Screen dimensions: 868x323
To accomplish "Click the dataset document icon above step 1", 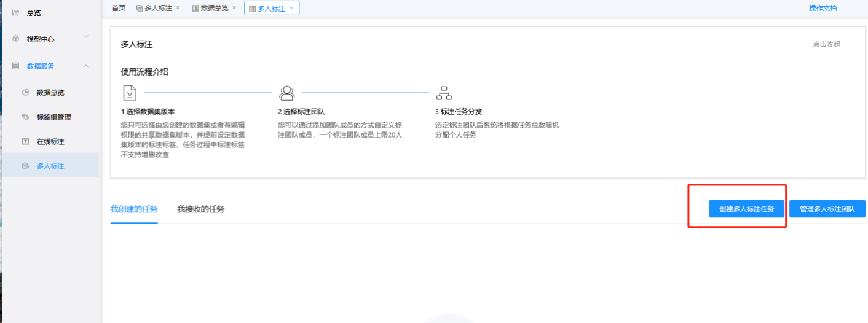I will tap(130, 93).
